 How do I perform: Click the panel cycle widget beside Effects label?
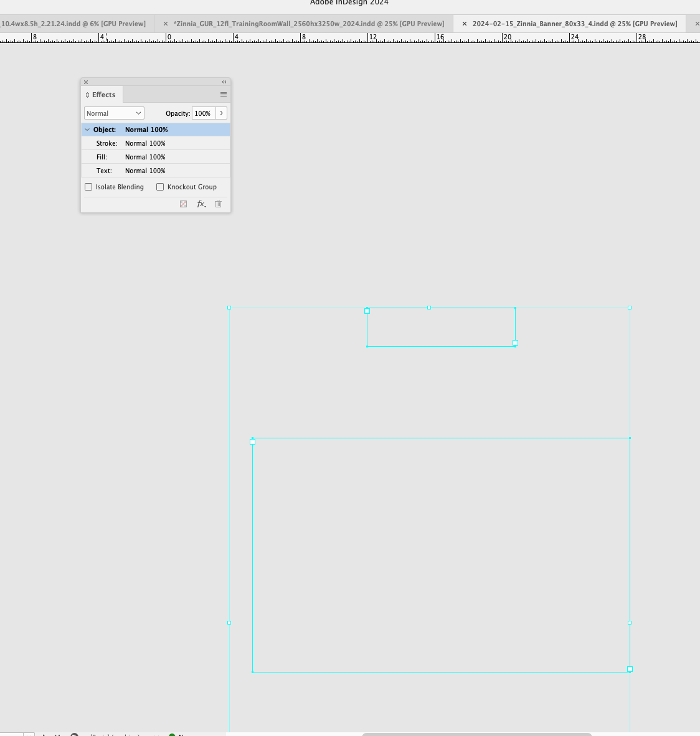(x=88, y=94)
